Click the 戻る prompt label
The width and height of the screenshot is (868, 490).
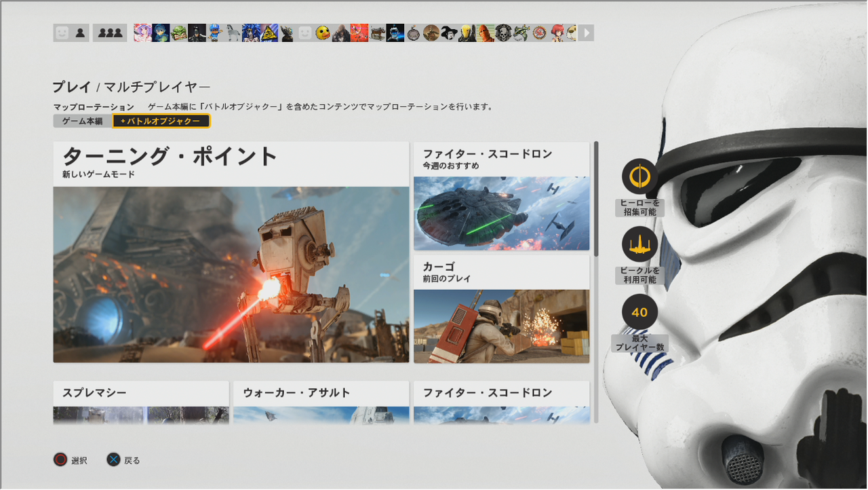(132, 461)
